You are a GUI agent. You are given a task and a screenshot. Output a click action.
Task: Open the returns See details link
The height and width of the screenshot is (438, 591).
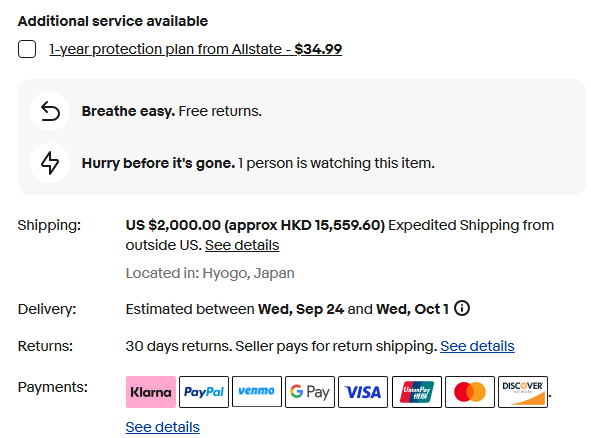point(477,346)
